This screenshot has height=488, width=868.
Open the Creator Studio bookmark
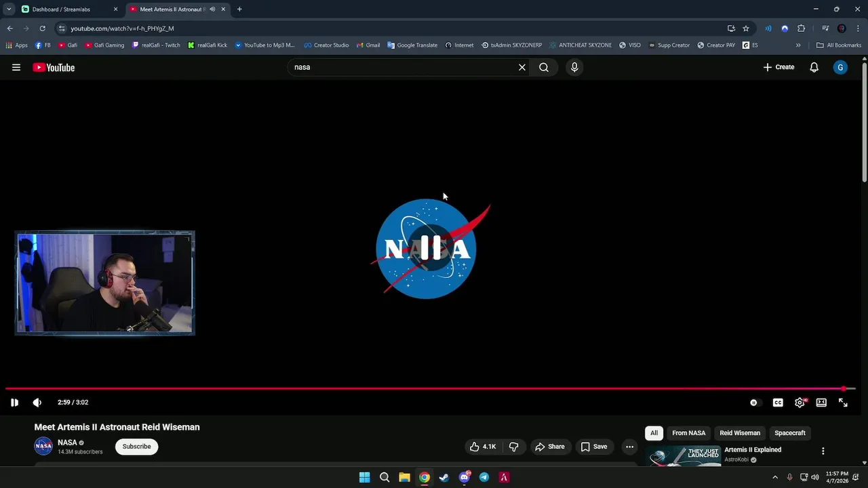coord(326,45)
